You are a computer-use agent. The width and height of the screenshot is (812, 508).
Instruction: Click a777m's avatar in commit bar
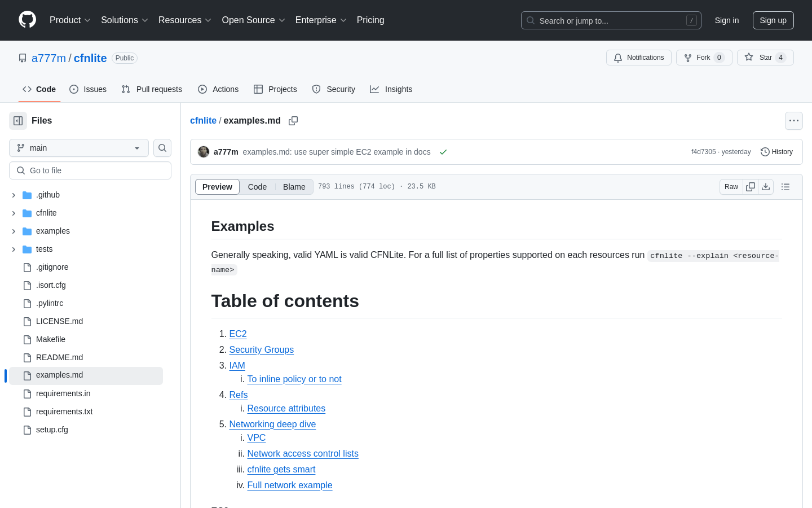point(204,152)
